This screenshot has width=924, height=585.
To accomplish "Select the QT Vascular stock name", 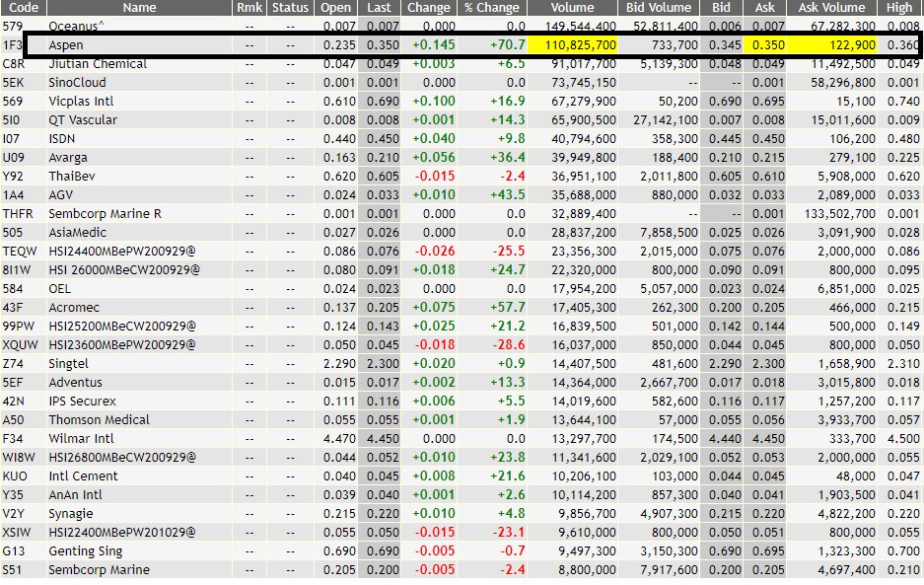I will (x=83, y=120).
